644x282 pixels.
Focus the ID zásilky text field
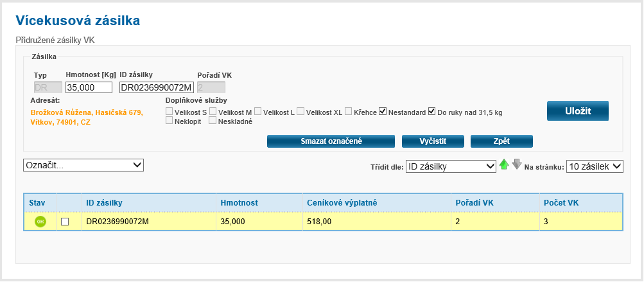tap(156, 87)
